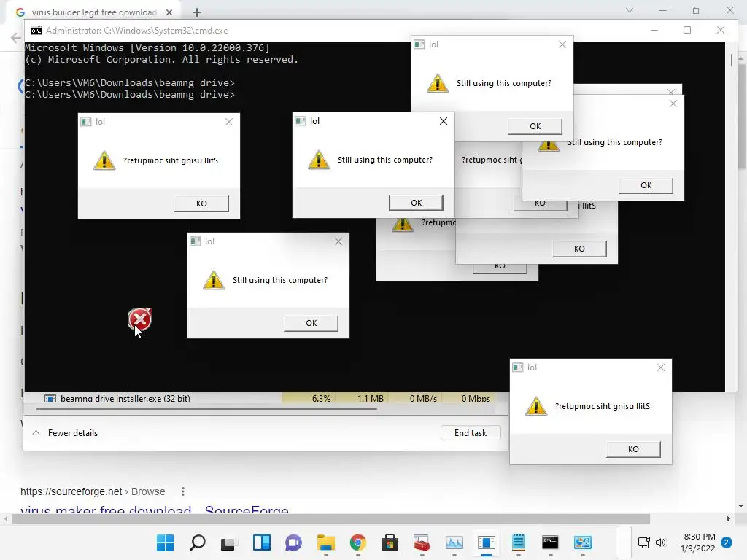Screen dimensions: 747x560
Task: Click the volume icon in the system tray
Action: point(661,542)
